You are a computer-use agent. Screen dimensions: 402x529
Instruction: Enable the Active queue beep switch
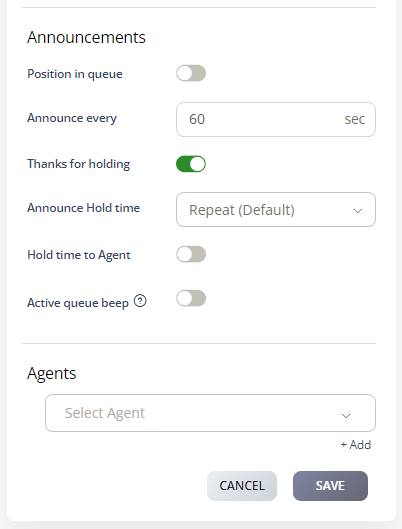pos(191,298)
